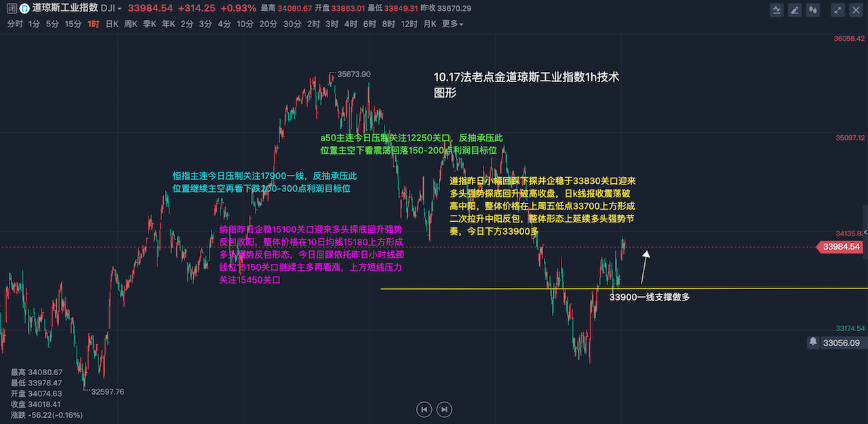Select the 2分 timeframe
The image size is (868, 424).
[187, 24]
